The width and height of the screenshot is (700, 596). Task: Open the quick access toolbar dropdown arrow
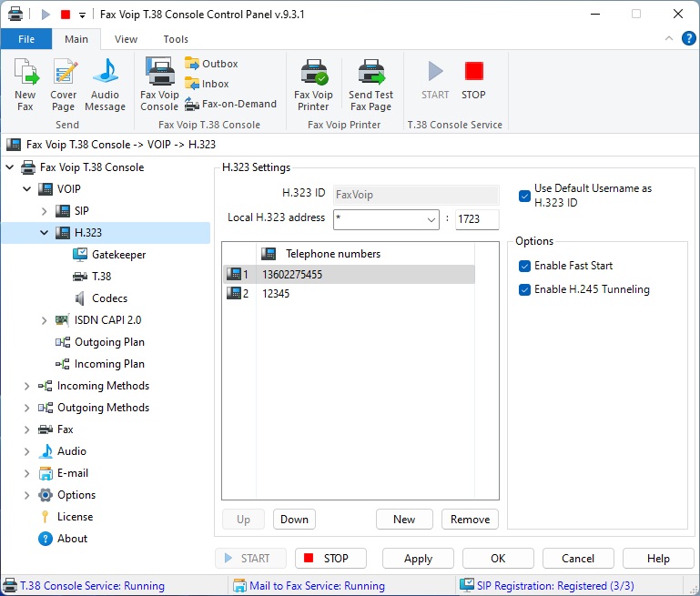tap(82, 15)
